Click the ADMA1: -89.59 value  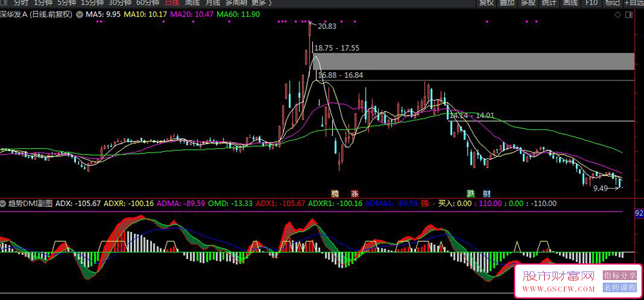pyautogui.click(x=392, y=203)
